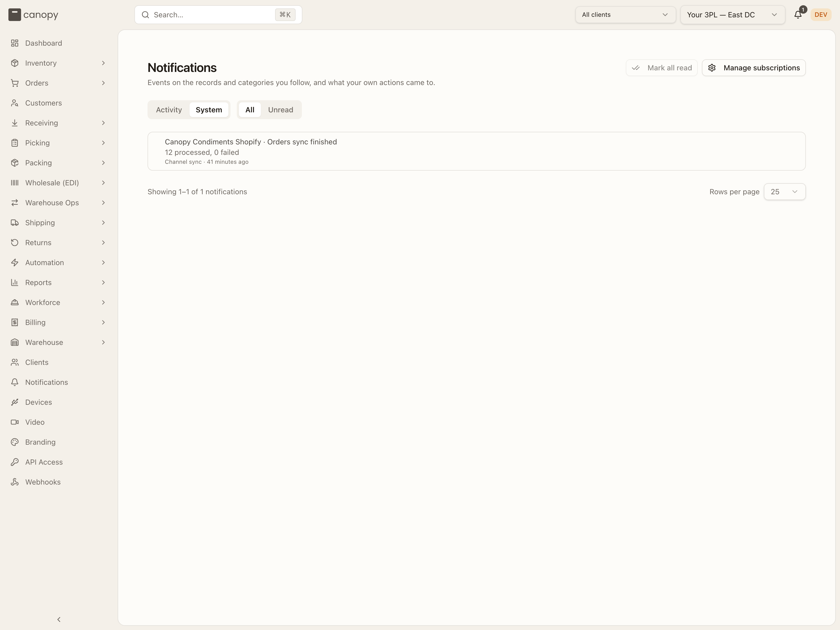Screen dimensions: 840x630
Task: Open Workforce in the sidebar
Action: click(59, 303)
